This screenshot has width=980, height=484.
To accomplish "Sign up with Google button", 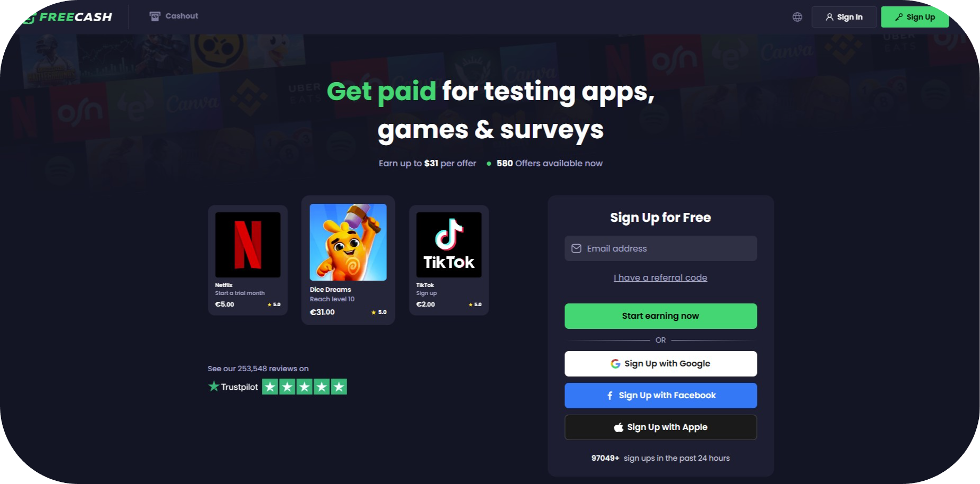I will 660,364.
